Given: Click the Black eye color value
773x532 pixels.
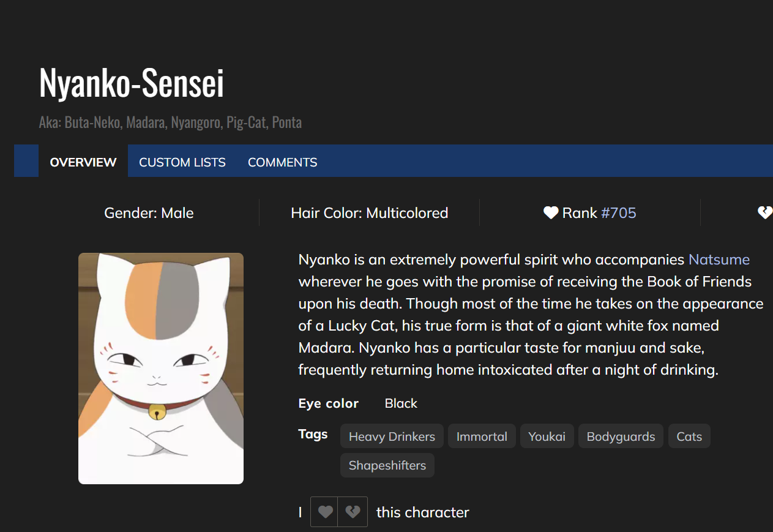Looking at the screenshot, I should [x=401, y=403].
